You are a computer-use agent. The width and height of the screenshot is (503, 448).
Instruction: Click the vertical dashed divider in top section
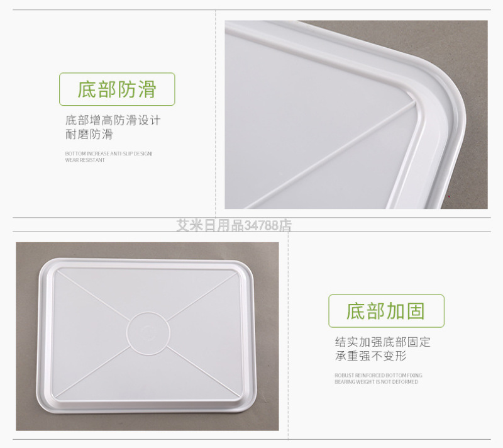coord(216,114)
